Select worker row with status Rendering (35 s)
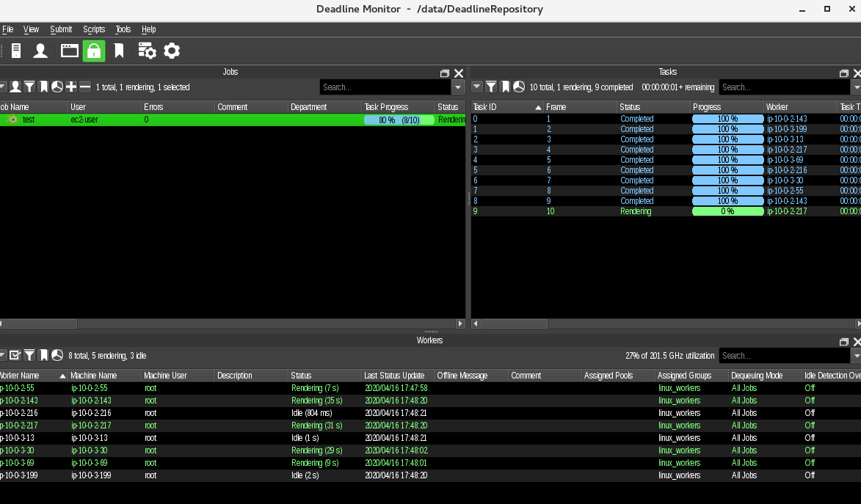Viewport: 861px width, 504px height. tap(430, 401)
